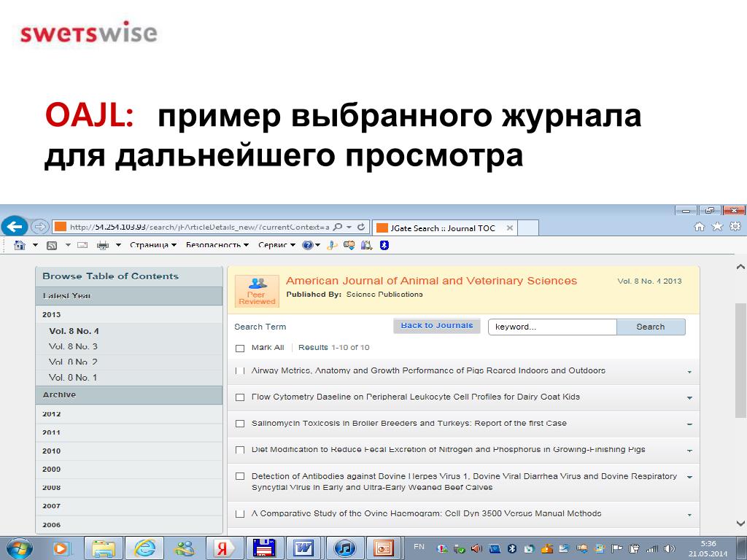
Task: Select Vol. 8 No. 2 issue
Action: coord(73,362)
